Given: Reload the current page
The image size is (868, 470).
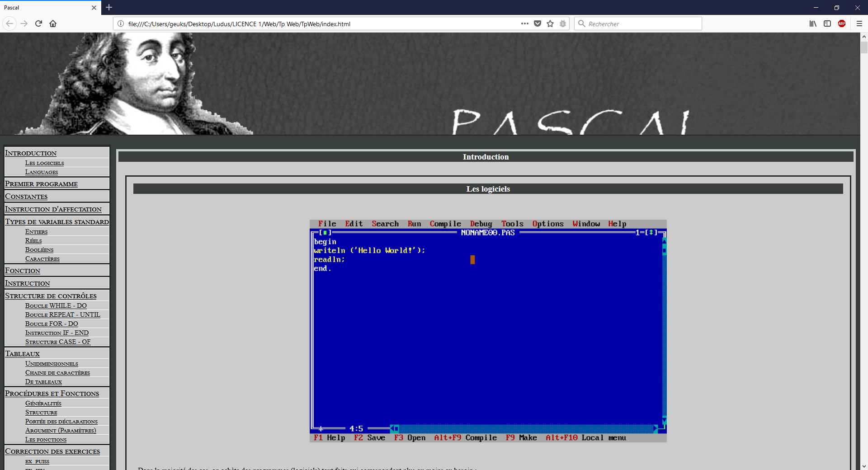Looking at the screenshot, I should coord(38,23).
